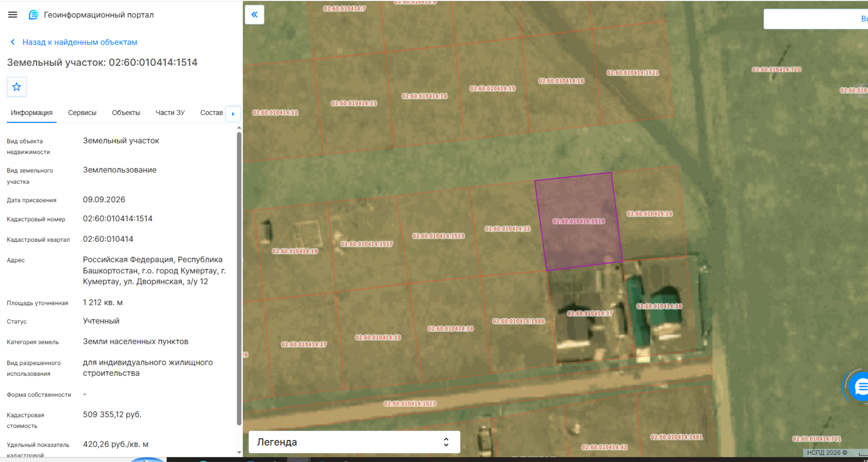Click the Земельный участок: 02:60:010414:1514 heading
Screen dimensions: 868x462
coord(102,63)
